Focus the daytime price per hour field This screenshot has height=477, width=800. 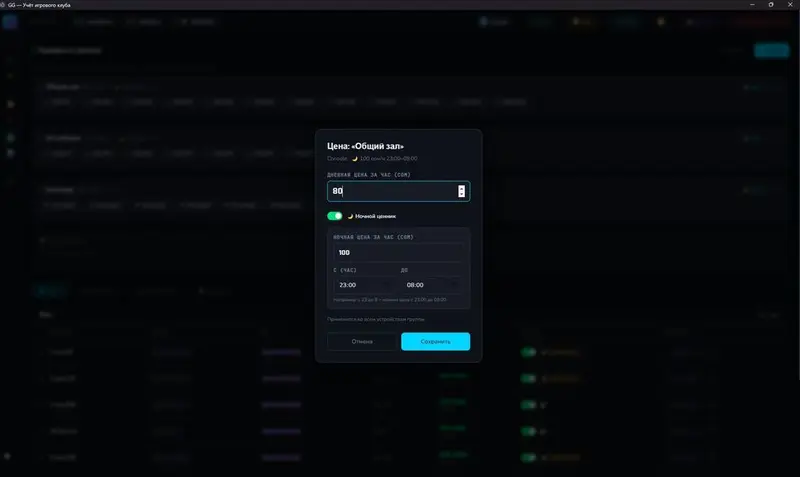point(398,191)
